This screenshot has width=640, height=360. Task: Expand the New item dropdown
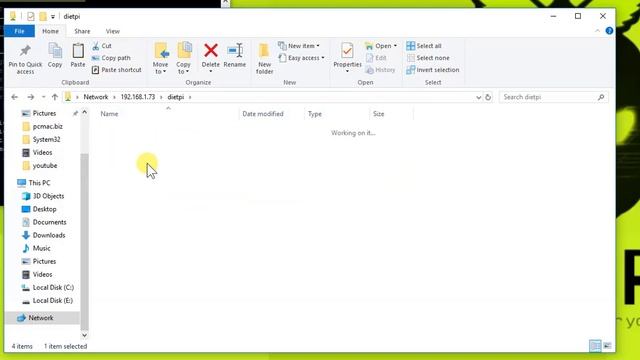299,46
